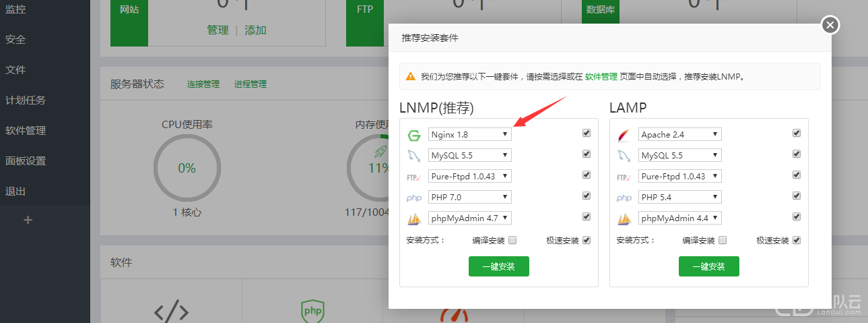The height and width of the screenshot is (323, 868).
Task: Toggle 极速安装 checkbox under LNMP
Action: click(x=587, y=240)
